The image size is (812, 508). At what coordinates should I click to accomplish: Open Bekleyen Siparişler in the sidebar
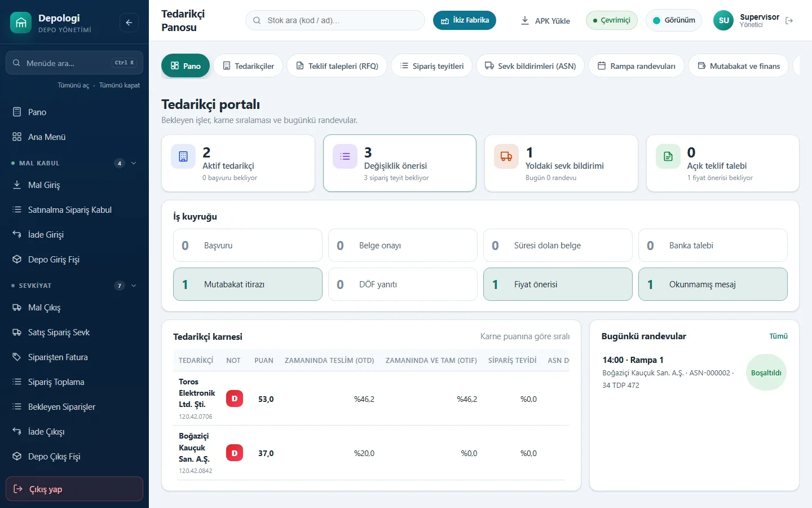[x=74, y=407]
